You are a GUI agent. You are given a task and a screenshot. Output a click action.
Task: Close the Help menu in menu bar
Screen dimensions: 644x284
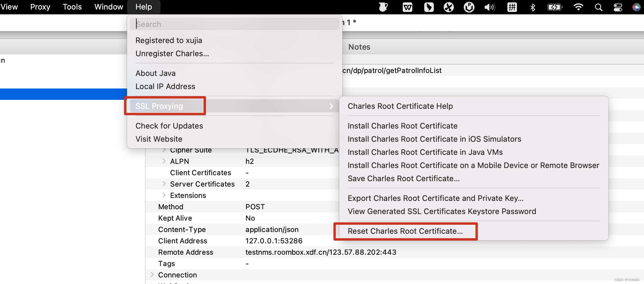144,7
